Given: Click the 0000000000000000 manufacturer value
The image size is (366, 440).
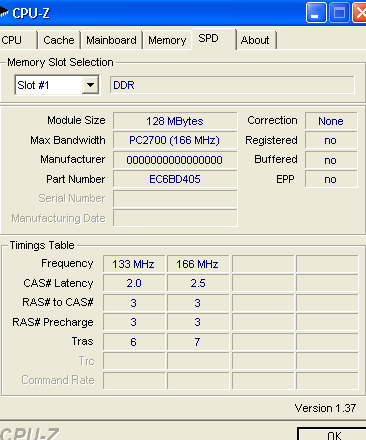Looking at the screenshot, I should click(x=175, y=160).
